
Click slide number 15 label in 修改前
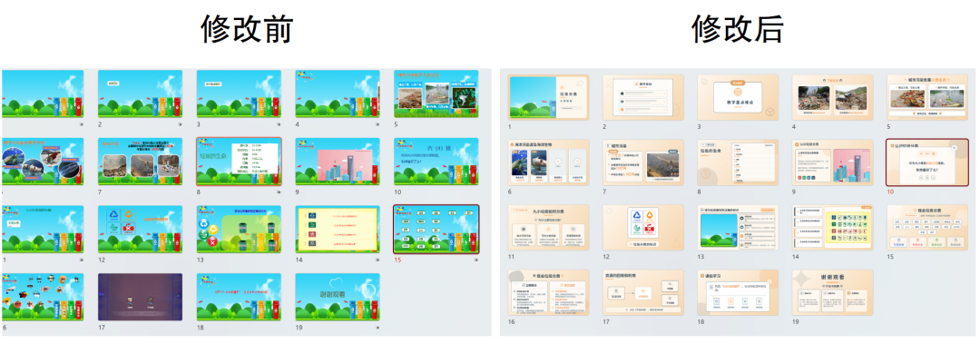click(397, 260)
